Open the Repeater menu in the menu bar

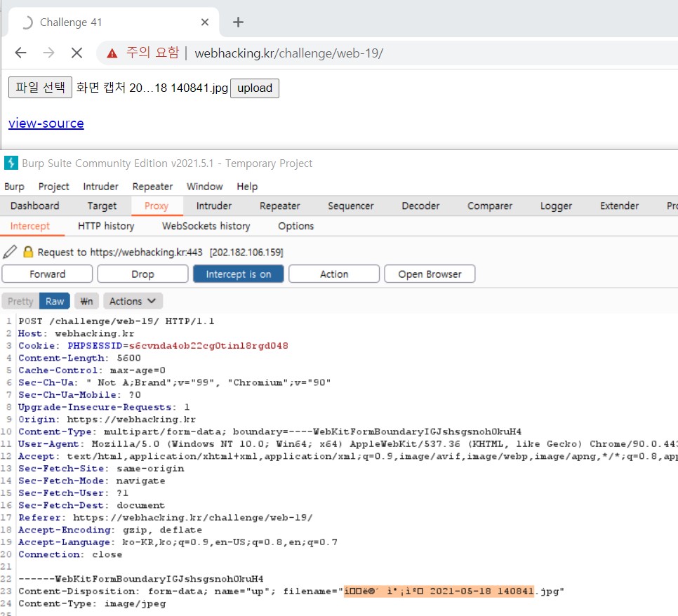(x=152, y=187)
